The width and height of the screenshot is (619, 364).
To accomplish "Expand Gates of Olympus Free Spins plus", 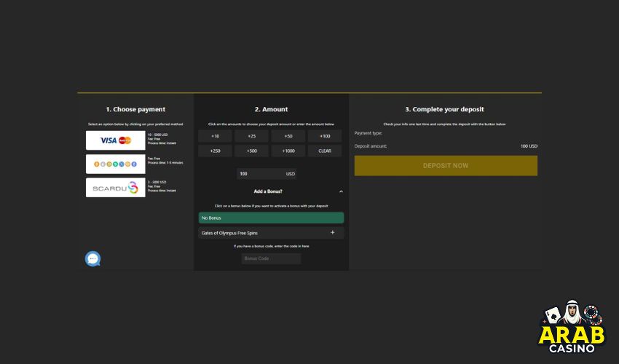I will pos(332,232).
